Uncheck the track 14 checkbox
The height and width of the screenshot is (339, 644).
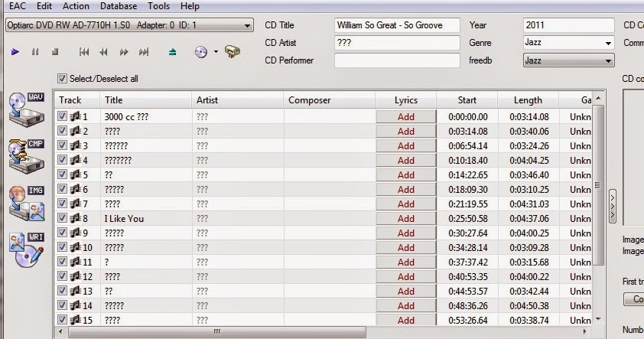[62, 305]
